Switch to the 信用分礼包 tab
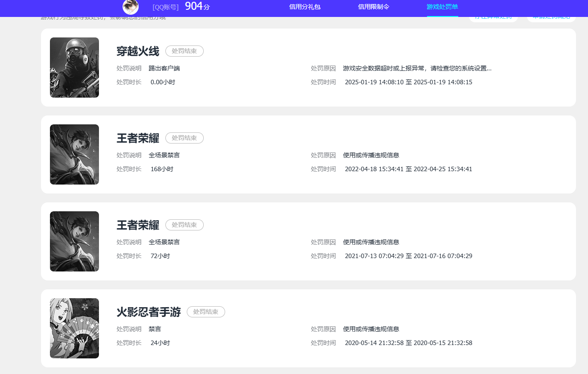This screenshot has width=588, height=374. pos(305,7)
